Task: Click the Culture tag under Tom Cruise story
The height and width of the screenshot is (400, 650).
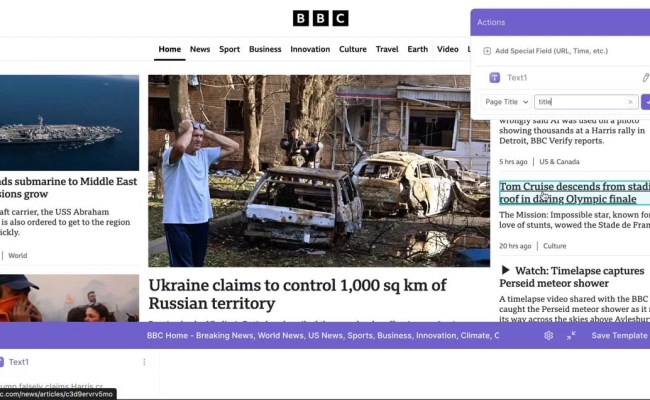Action: tap(555, 246)
